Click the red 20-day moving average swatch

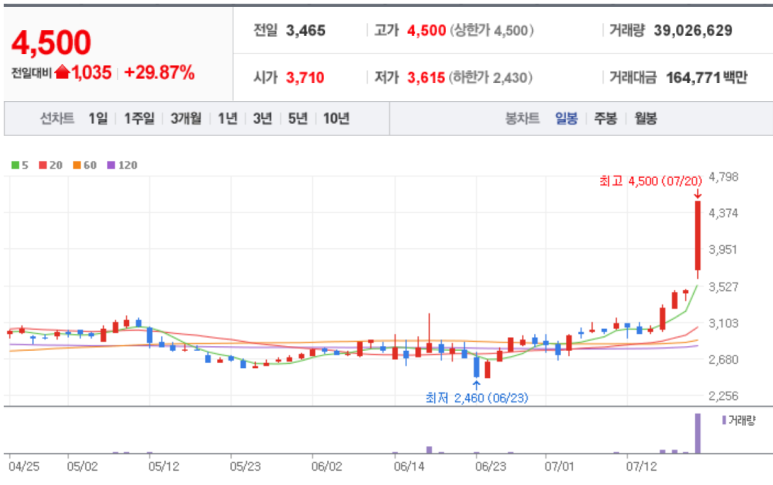tap(43, 165)
